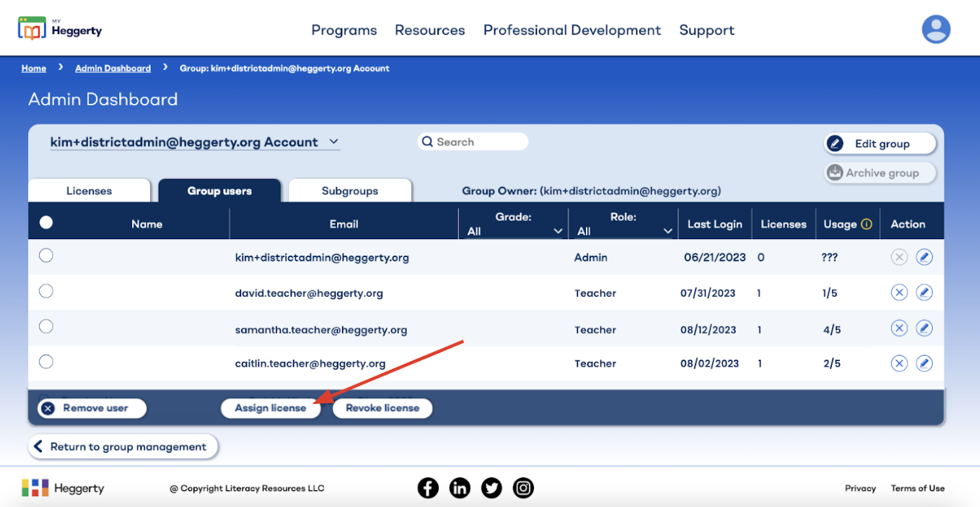The height and width of the screenshot is (507, 980).
Task: Click the search magnifier icon
Action: click(x=427, y=142)
